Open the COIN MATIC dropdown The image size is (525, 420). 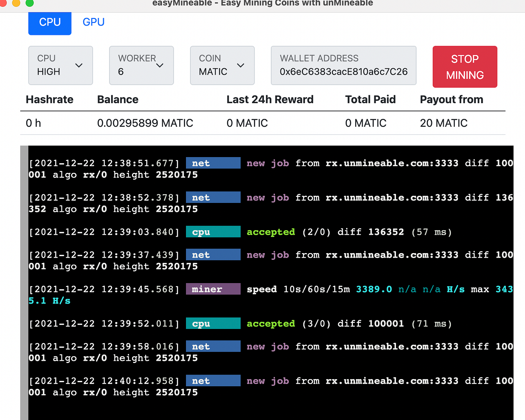pyautogui.click(x=222, y=65)
